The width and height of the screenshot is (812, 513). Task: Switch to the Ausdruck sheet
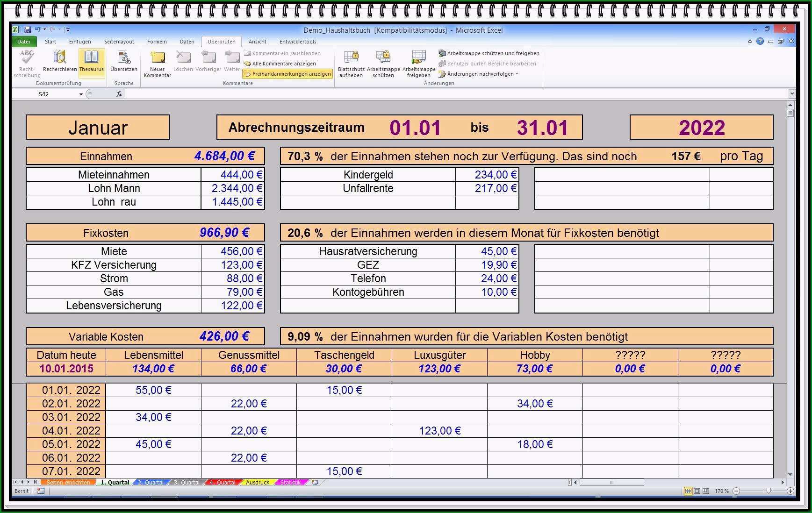click(x=258, y=482)
